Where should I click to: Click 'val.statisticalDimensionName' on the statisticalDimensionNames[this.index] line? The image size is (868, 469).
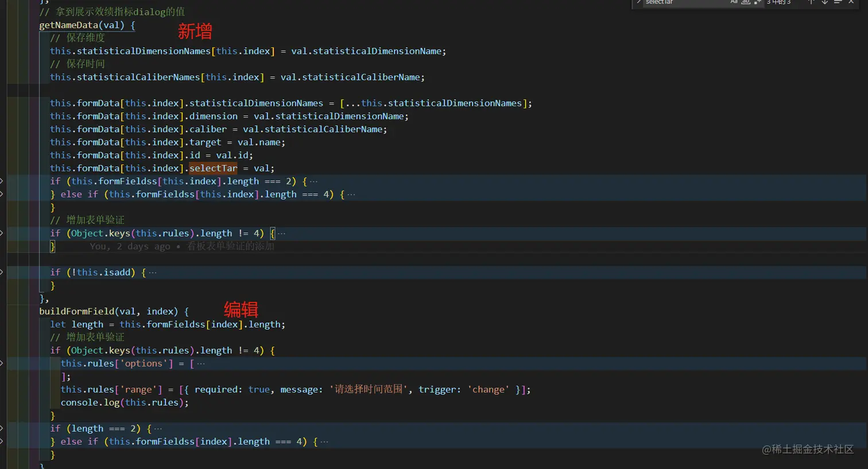coord(366,51)
